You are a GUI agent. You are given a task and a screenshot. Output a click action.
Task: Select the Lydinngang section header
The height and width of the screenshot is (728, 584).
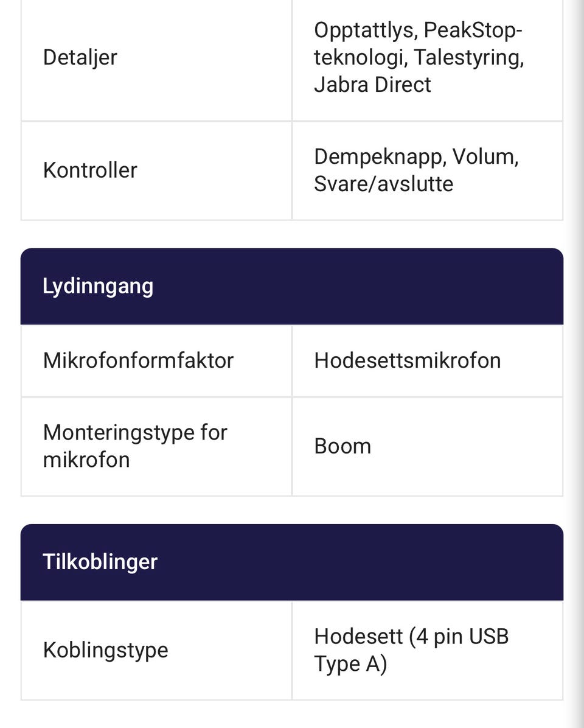(x=292, y=286)
